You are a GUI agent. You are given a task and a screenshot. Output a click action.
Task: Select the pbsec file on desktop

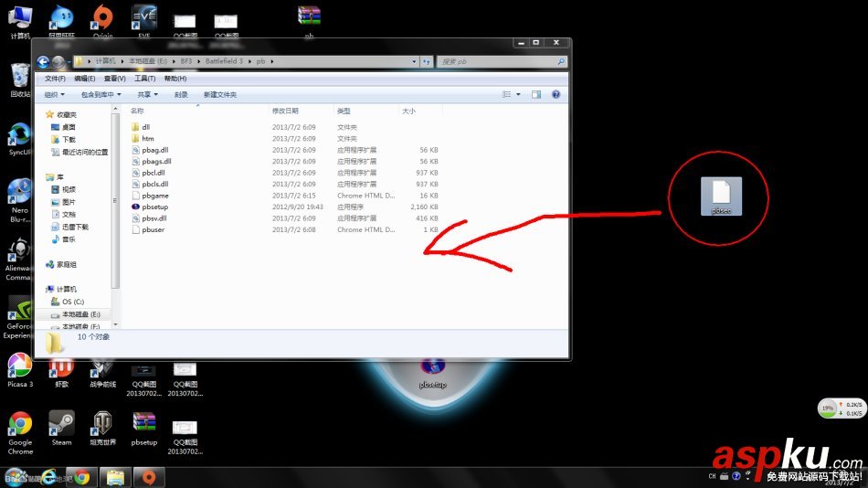click(x=721, y=196)
